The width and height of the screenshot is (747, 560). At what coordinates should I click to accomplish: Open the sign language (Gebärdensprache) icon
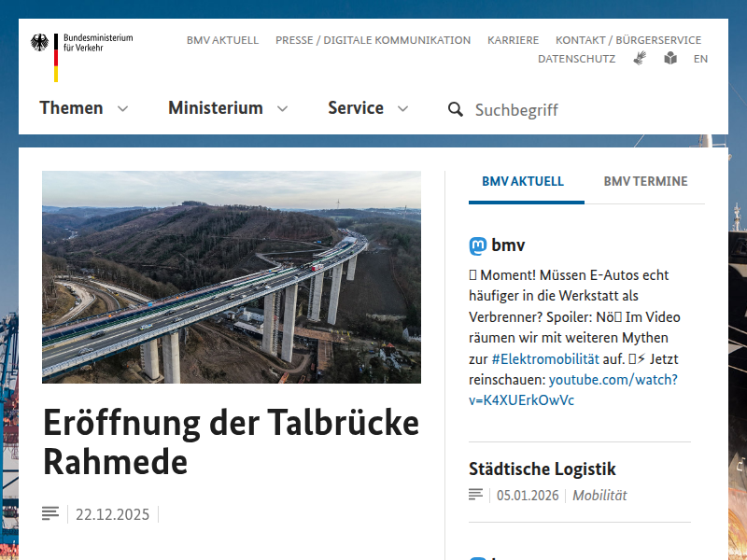tap(640, 59)
